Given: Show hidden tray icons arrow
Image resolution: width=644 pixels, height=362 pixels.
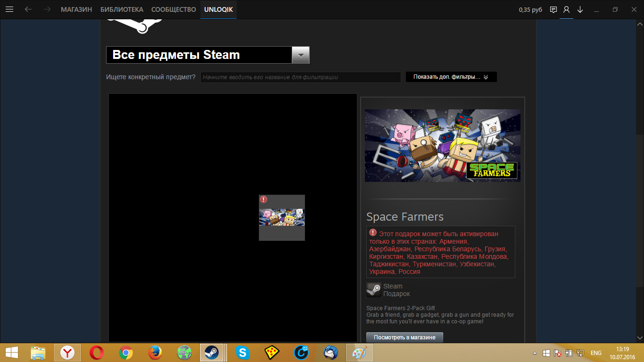Looking at the screenshot, I should coord(535,353).
